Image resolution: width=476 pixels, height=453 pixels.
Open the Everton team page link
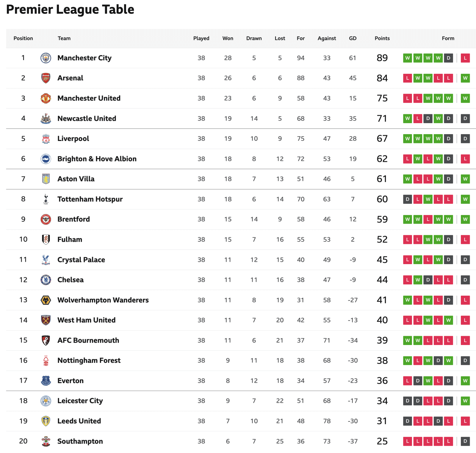pos(71,381)
